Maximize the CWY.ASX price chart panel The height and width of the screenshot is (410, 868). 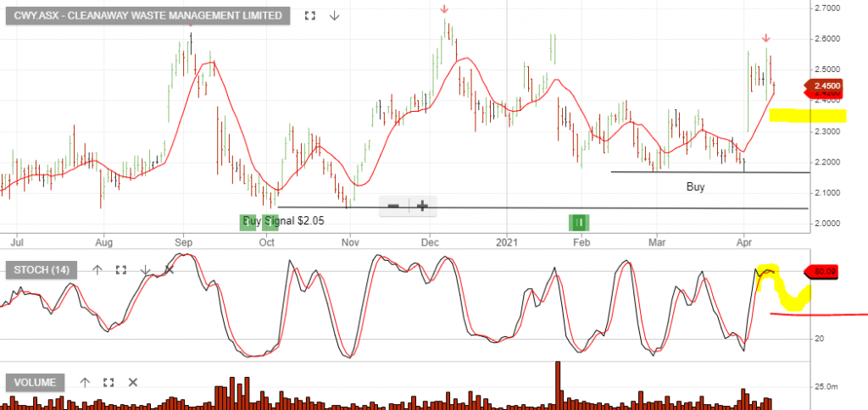(x=310, y=15)
